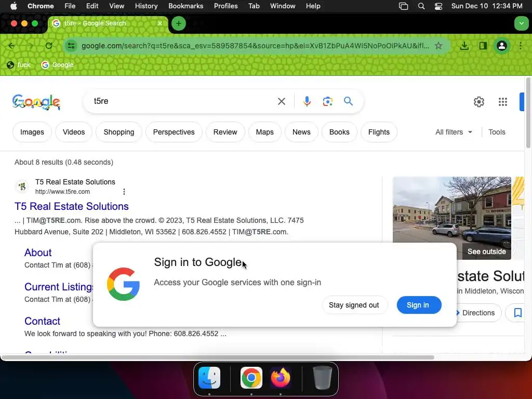The image size is (532, 399).
Task: Open the three-dot menu beside t5re.com result
Action: pos(124,192)
